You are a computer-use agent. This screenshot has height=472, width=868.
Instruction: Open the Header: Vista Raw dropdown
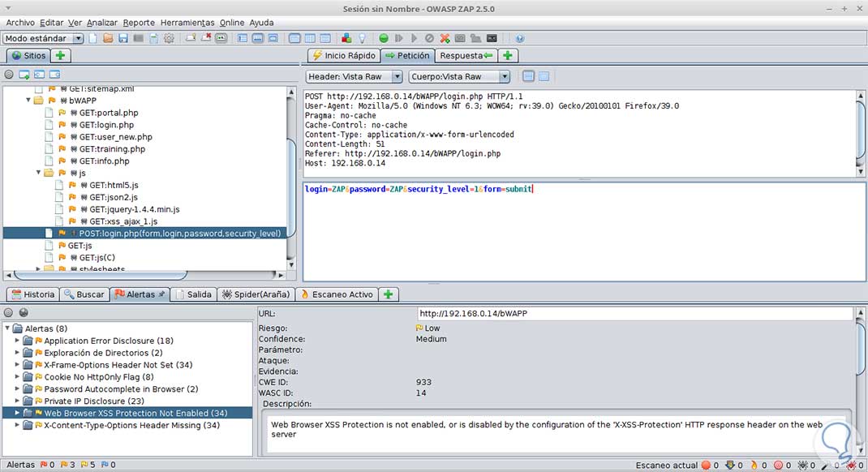tap(354, 76)
